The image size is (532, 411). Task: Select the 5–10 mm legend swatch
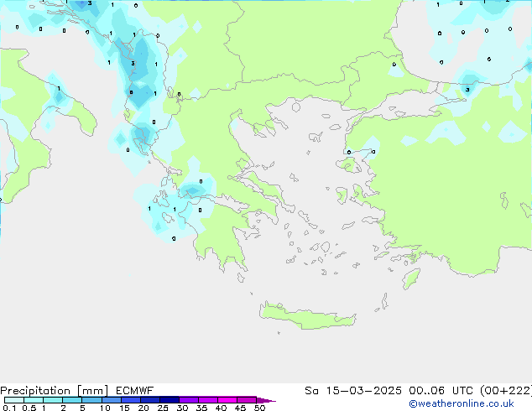click(91, 400)
